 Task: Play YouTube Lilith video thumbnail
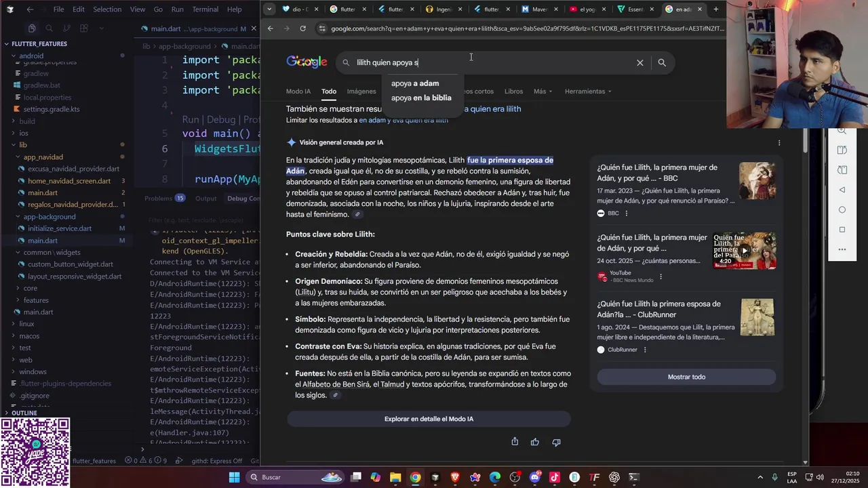(745, 250)
